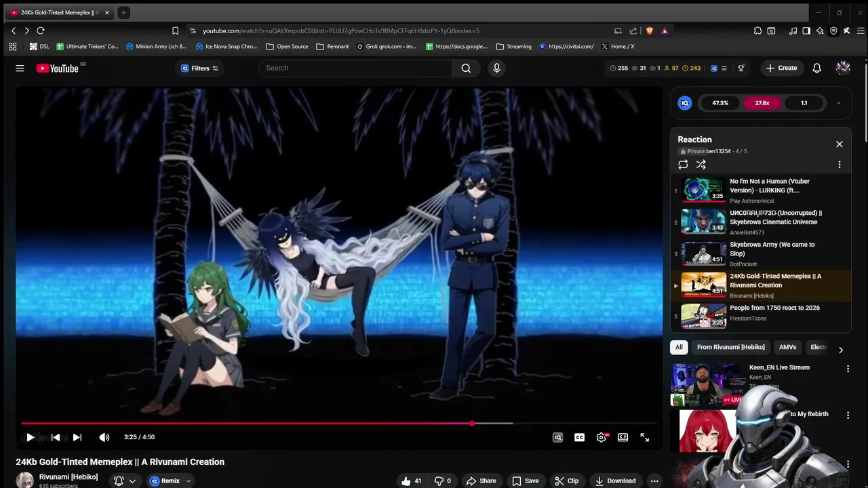The width and height of the screenshot is (868, 488).
Task: Click the 1.1 stat pill
Action: pos(804,103)
